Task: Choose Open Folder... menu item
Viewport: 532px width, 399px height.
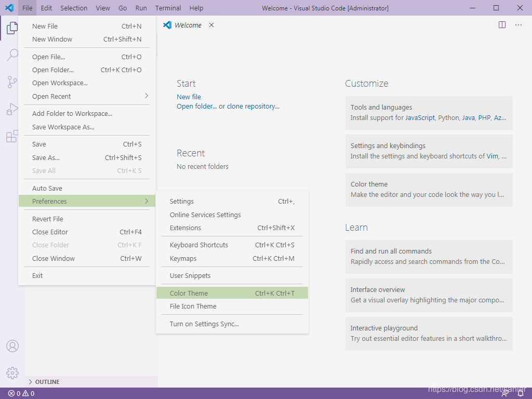Action: tap(87, 70)
